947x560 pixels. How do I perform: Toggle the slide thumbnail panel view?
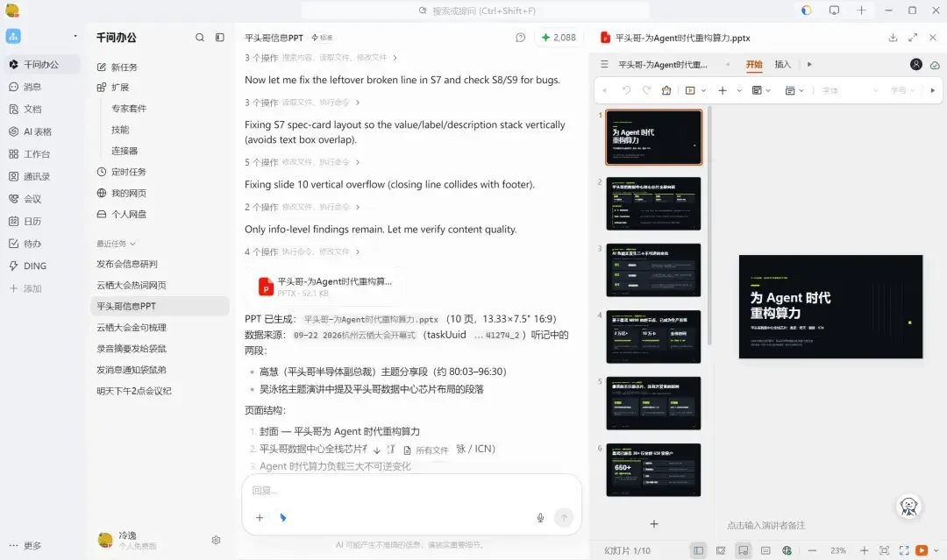click(698, 550)
